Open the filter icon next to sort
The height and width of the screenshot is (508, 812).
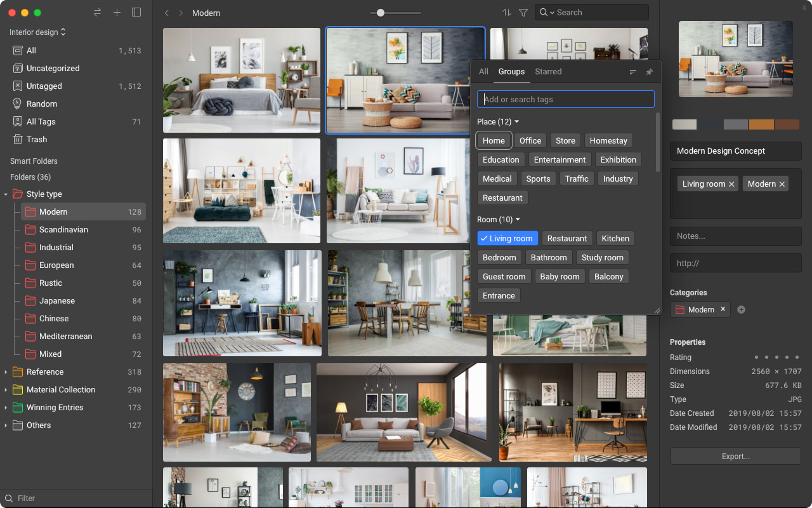click(523, 12)
